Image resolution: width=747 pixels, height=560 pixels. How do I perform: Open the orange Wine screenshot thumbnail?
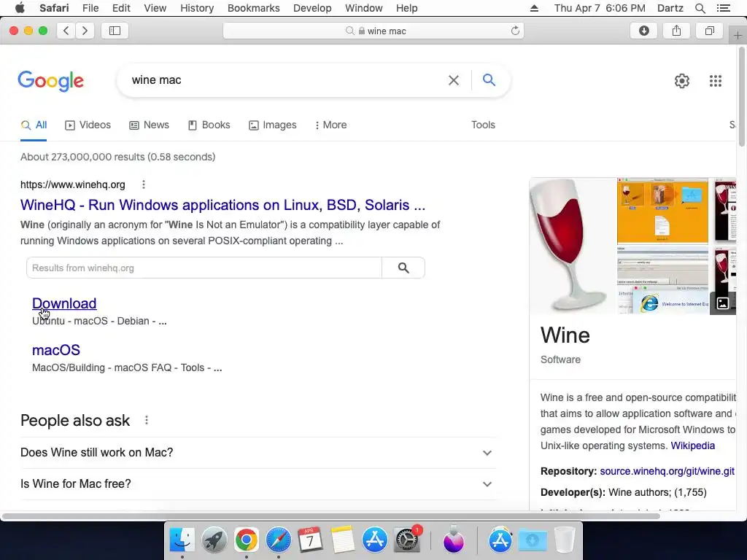pyautogui.click(x=662, y=211)
